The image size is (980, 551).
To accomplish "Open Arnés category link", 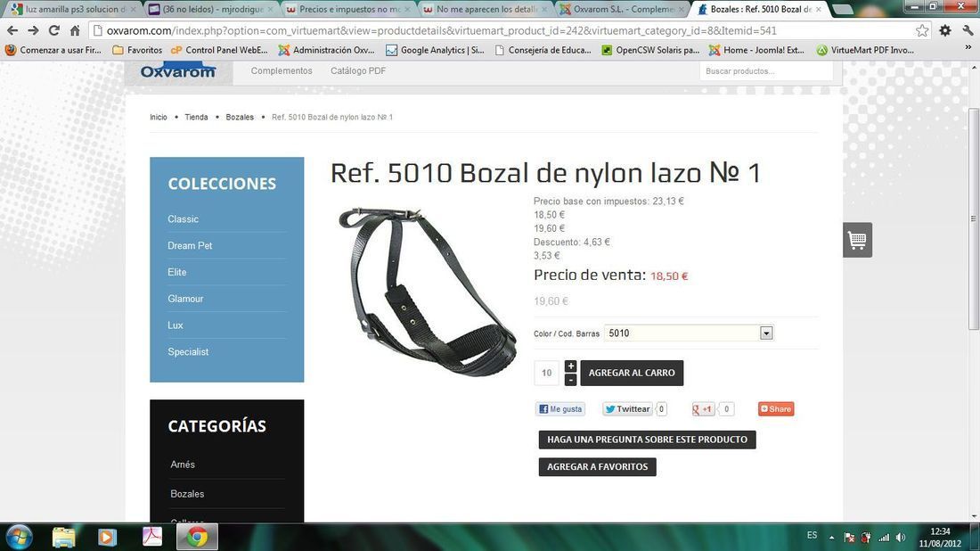I will pos(183,465).
